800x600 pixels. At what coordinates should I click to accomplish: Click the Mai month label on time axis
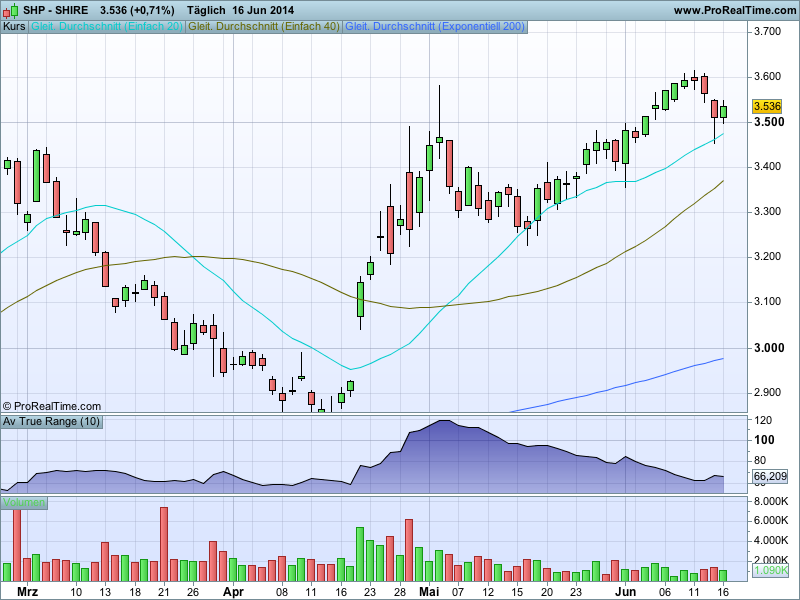point(429,592)
